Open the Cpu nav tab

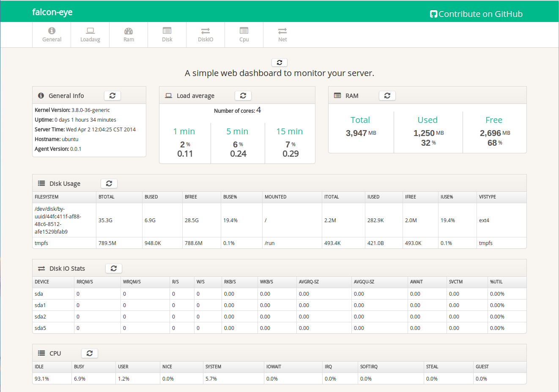244,35
